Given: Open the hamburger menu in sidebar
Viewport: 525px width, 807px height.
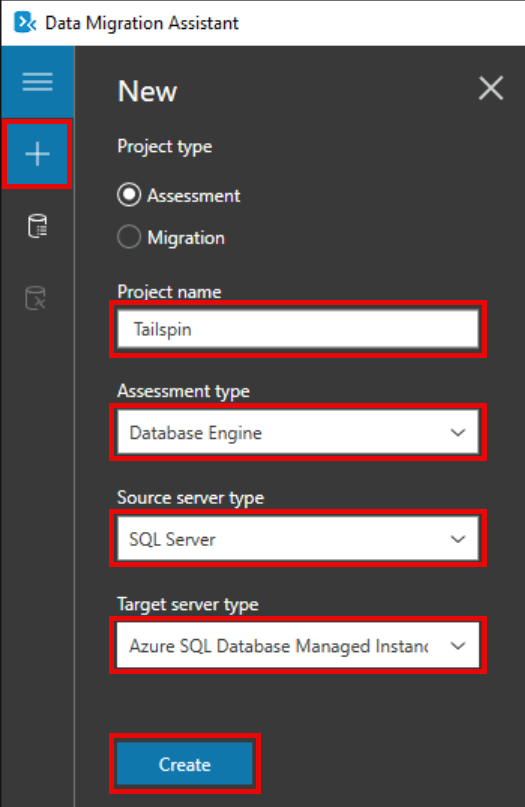Looking at the screenshot, I should [37, 82].
